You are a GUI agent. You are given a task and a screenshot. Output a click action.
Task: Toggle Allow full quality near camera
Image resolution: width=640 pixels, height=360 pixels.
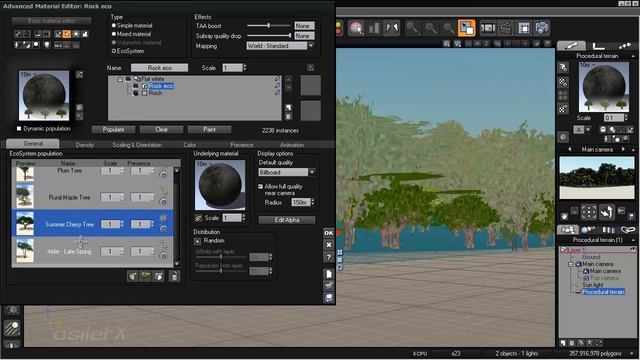tap(260, 187)
